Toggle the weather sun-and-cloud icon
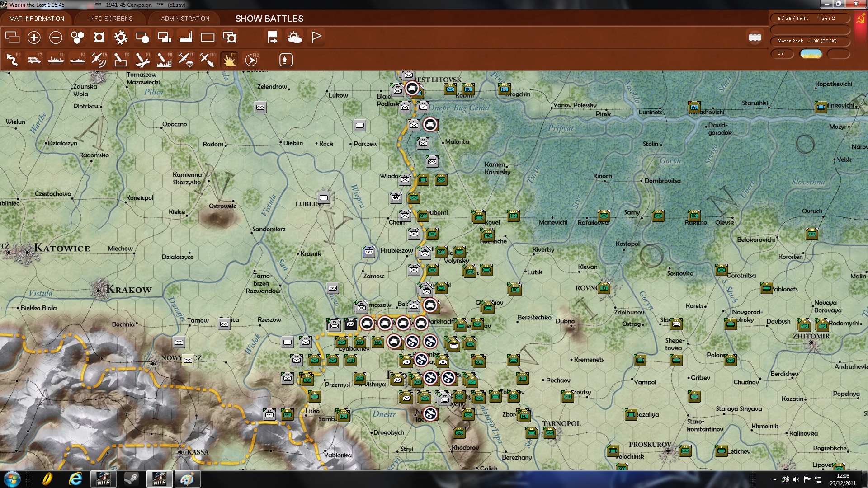This screenshot has height=488, width=868. tap(294, 37)
